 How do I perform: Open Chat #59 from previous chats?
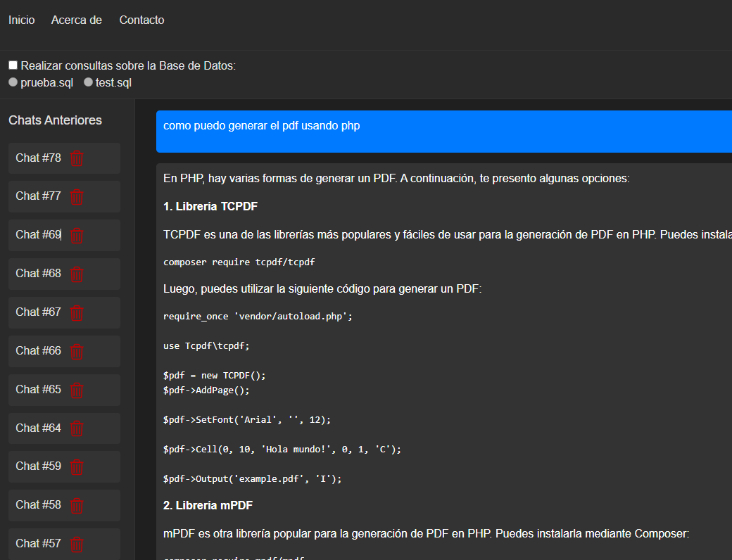point(38,466)
